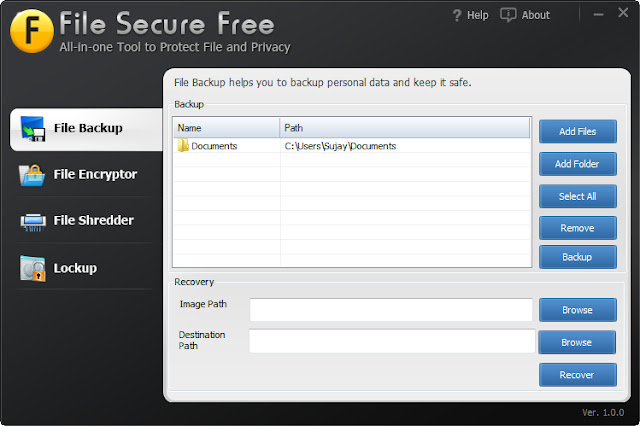The height and width of the screenshot is (426, 640).
Task: Open the Lockup section
Action: tap(74, 268)
